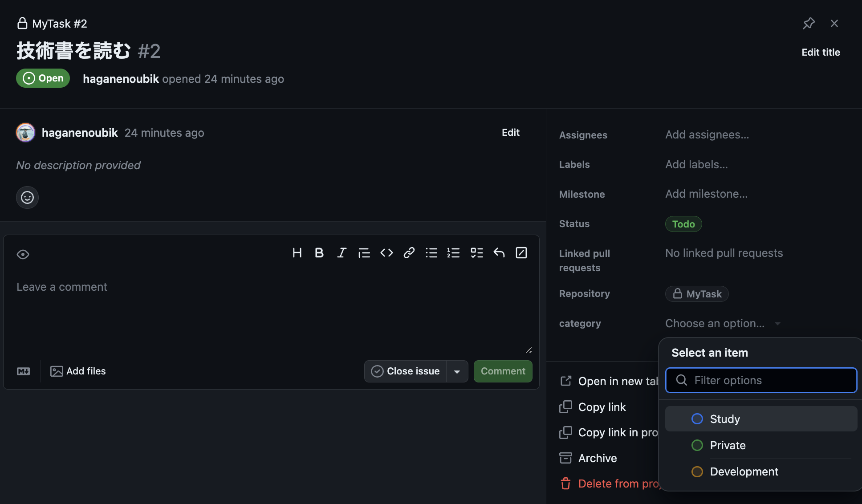The height and width of the screenshot is (504, 862).
Task: Toggle bold formatting
Action: [x=319, y=252]
